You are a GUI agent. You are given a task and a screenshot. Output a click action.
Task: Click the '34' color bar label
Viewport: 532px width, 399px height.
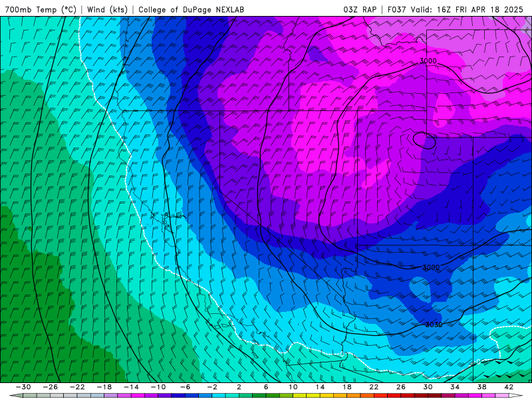tap(455, 387)
